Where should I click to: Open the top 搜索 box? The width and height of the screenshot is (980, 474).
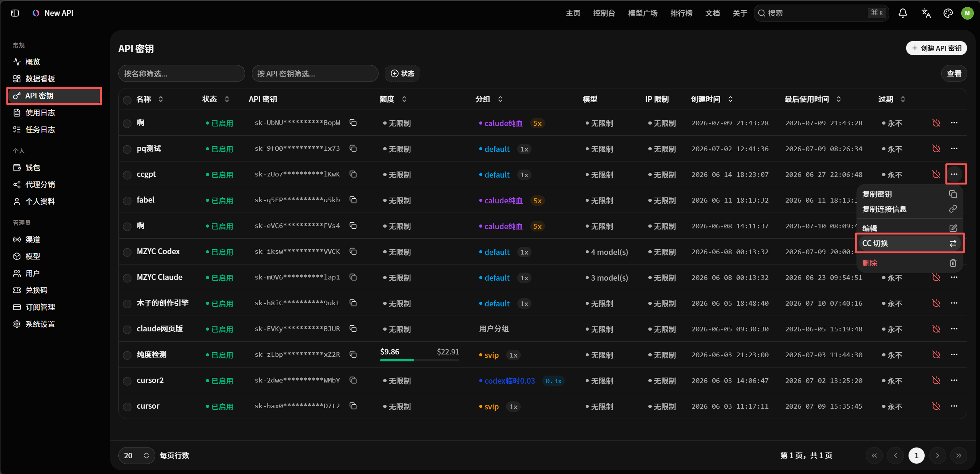tap(821, 13)
